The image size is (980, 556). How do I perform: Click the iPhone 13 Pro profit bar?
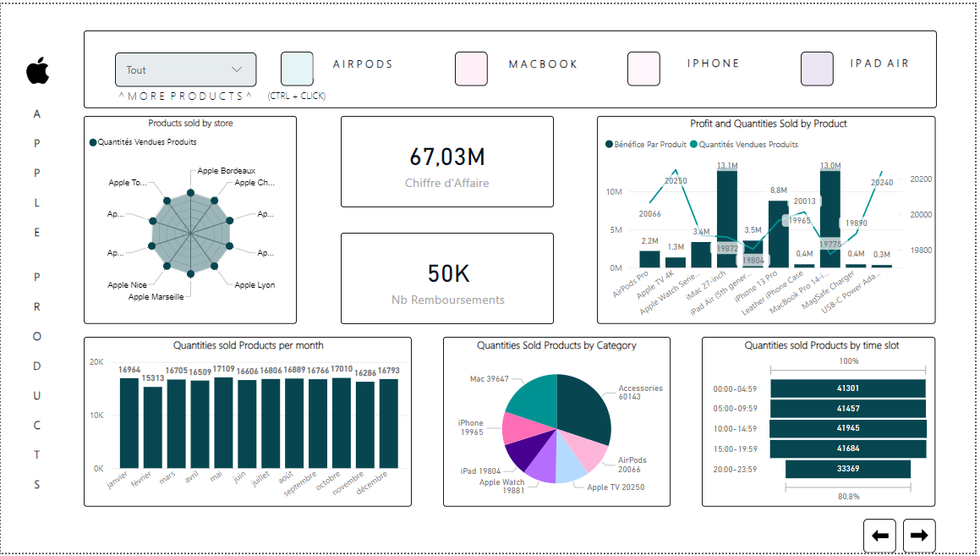778,234
